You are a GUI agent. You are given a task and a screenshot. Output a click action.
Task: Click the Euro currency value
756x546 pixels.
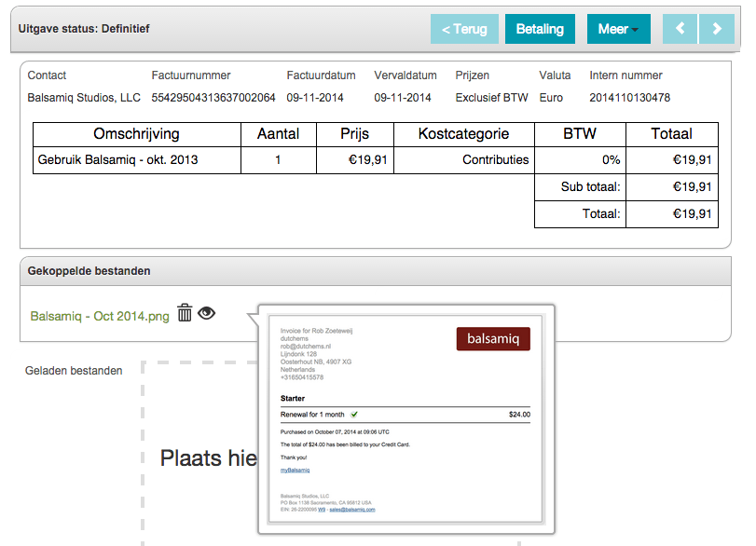coord(551,98)
